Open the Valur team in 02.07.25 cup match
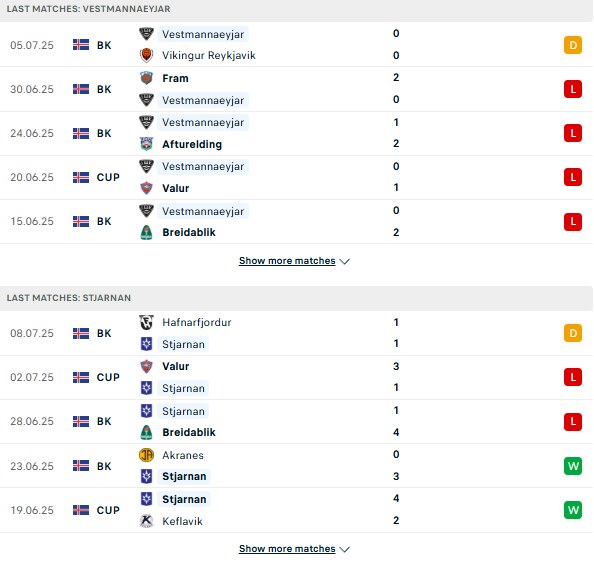This screenshot has width=594, height=565. point(175,366)
